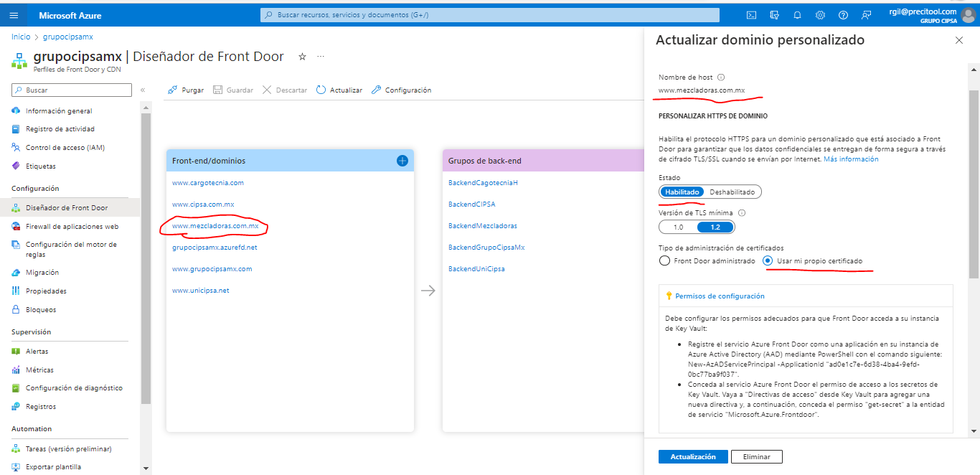Add a new front-end domain with plus icon
This screenshot has height=475, width=980.
pos(402,161)
